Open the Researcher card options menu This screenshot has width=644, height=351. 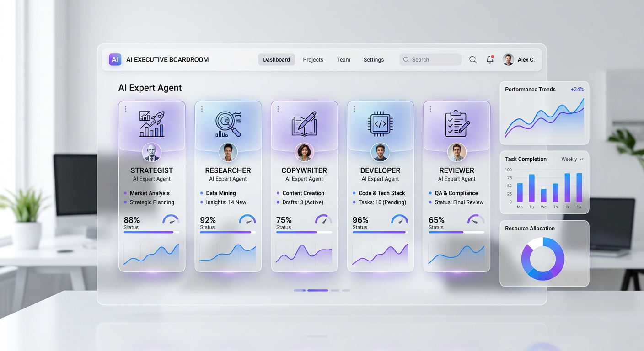point(202,109)
